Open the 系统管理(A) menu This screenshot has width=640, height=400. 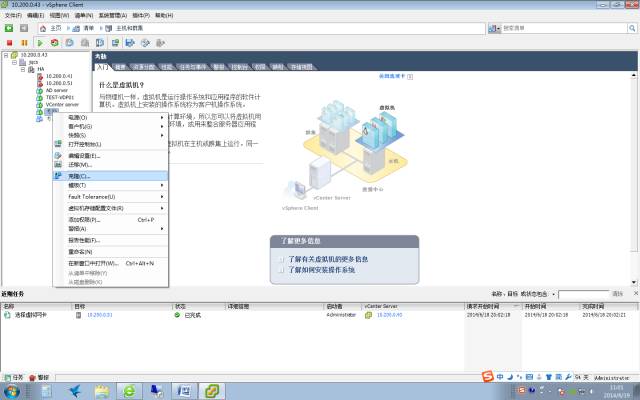pyautogui.click(x=113, y=15)
